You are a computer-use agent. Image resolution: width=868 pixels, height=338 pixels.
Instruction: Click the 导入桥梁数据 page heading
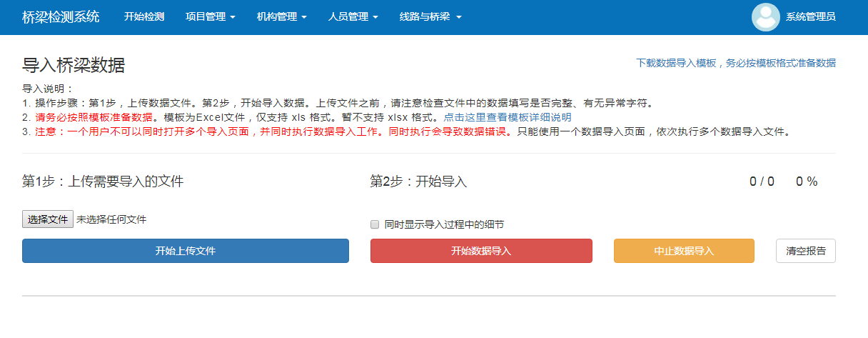point(74,66)
